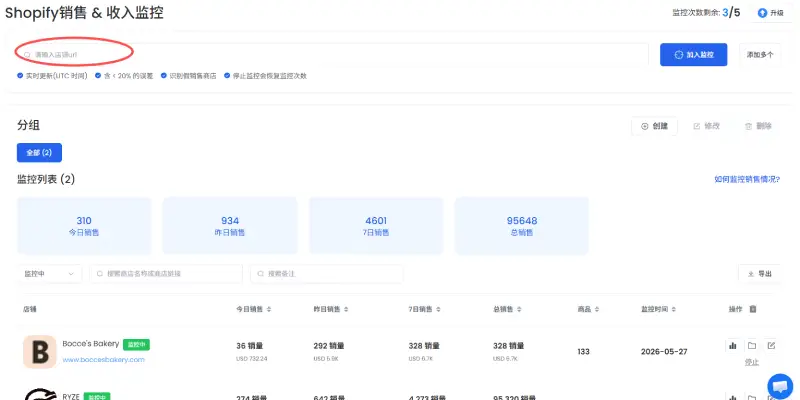
Task: Sort by the 昨日销售 column arrows
Action: pos(346,310)
